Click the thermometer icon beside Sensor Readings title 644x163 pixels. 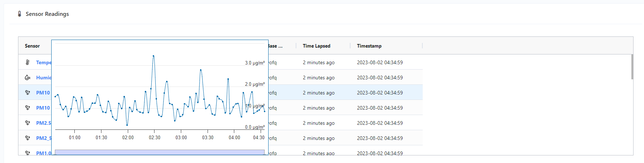coord(19,14)
